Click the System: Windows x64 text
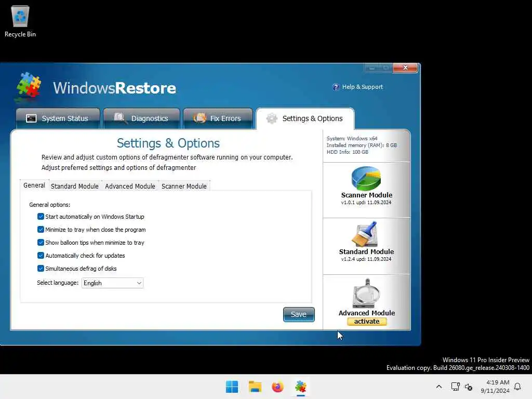This screenshot has height=399, width=532. (352, 138)
